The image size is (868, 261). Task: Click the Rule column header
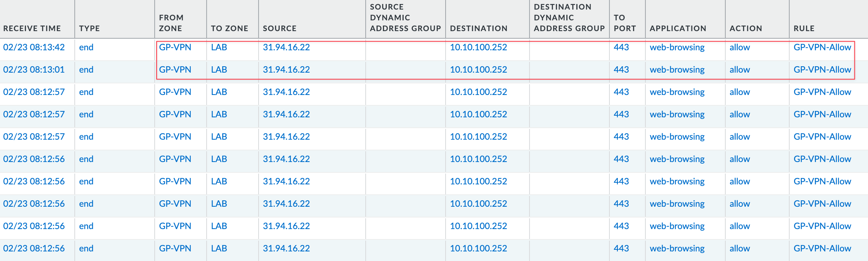point(804,28)
